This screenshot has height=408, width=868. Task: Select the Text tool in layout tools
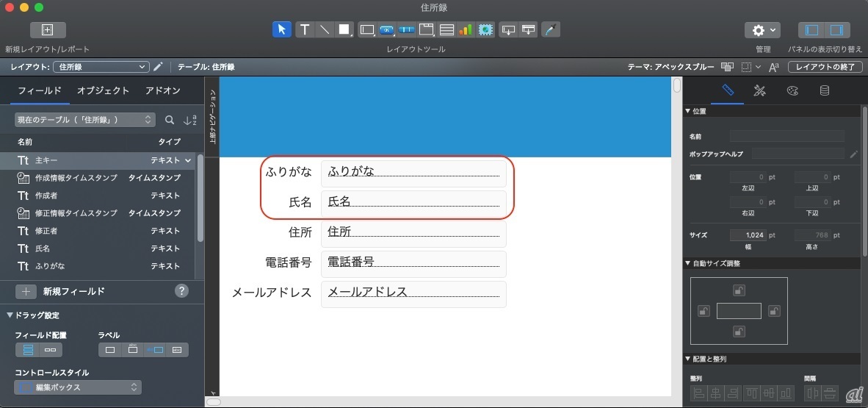pos(304,29)
